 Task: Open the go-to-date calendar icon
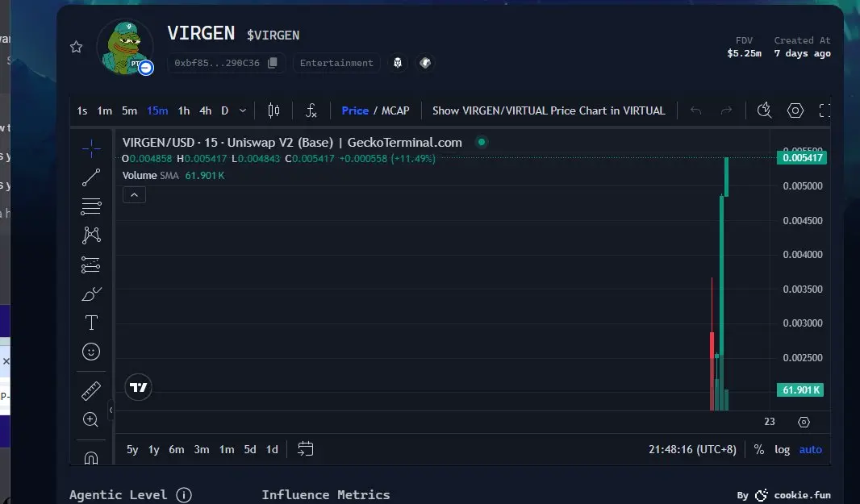306,449
